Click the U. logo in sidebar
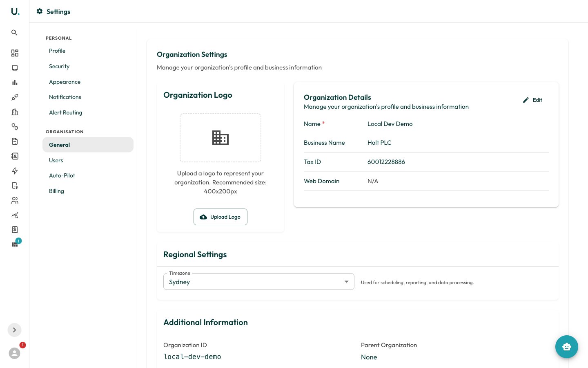This screenshot has height=368, width=588. click(x=15, y=11)
